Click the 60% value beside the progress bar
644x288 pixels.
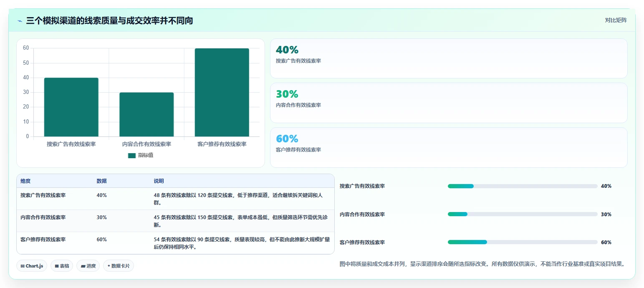tap(606, 242)
